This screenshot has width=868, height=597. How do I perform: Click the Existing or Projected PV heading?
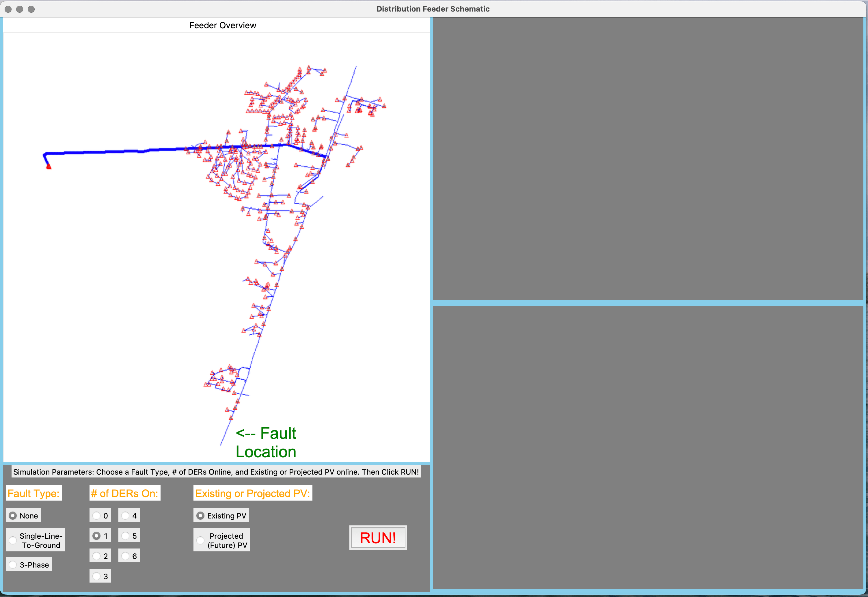click(x=253, y=493)
